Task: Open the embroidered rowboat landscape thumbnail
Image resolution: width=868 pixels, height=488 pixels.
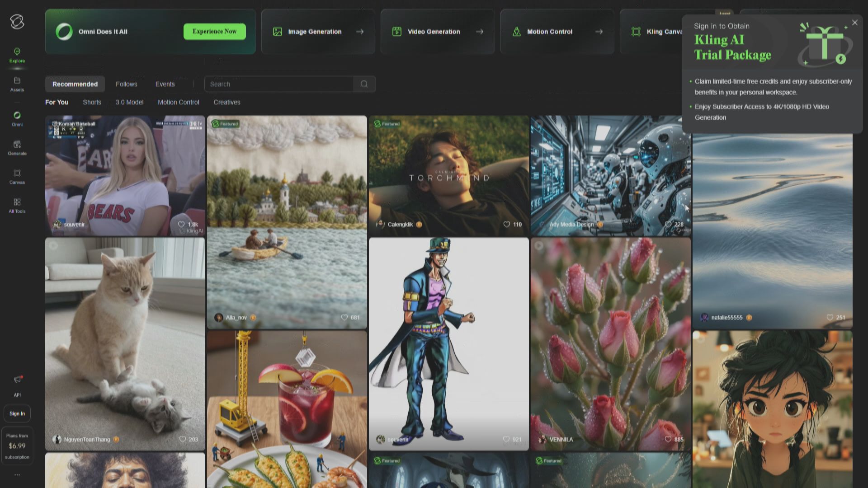Action: pos(287,222)
